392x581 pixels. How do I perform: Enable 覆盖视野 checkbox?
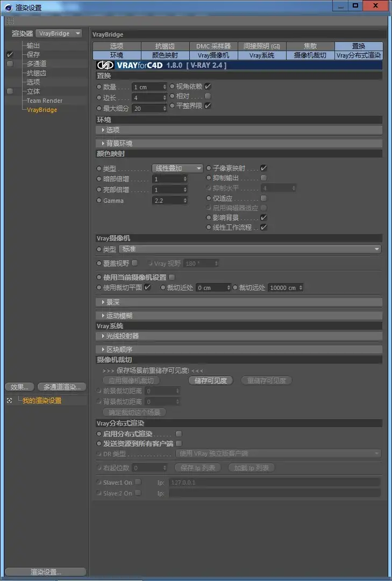[135, 263]
